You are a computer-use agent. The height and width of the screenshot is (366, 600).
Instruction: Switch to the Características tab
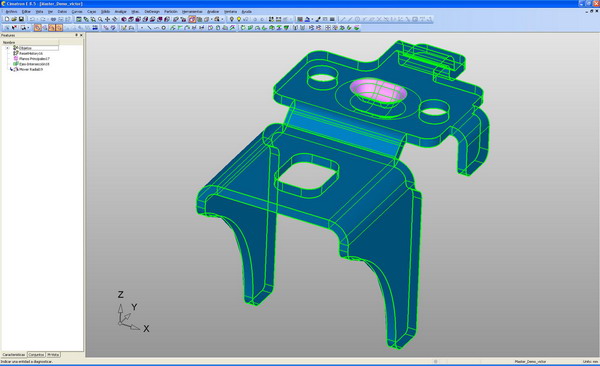(x=13, y=355)
